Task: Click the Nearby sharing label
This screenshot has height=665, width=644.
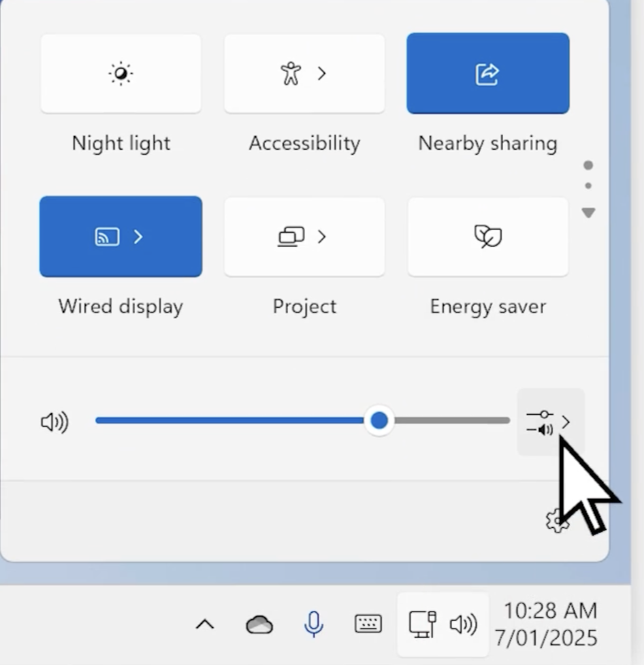Action: pos(487,143)
